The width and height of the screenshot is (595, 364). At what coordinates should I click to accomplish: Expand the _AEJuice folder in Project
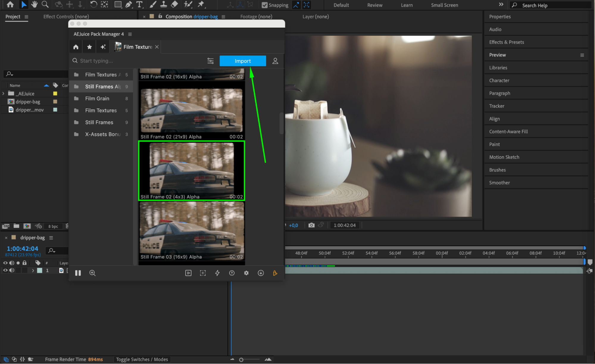click(x=3, y=93)
